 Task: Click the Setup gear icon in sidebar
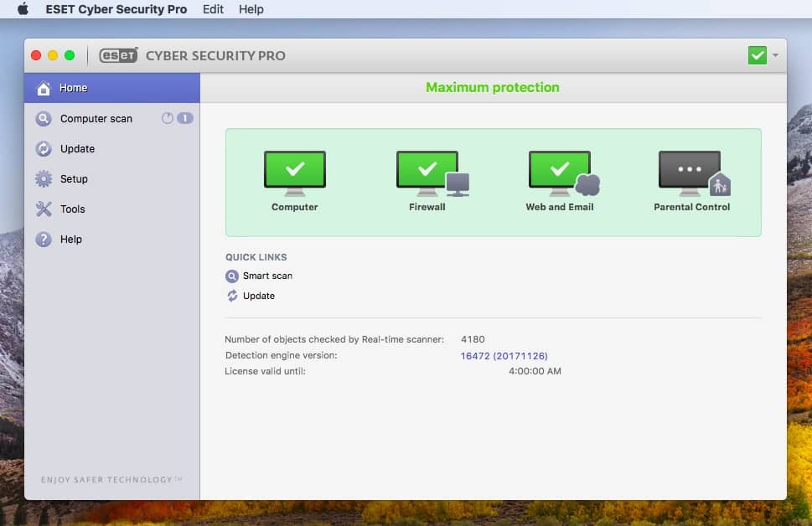[x=44, y=178]
